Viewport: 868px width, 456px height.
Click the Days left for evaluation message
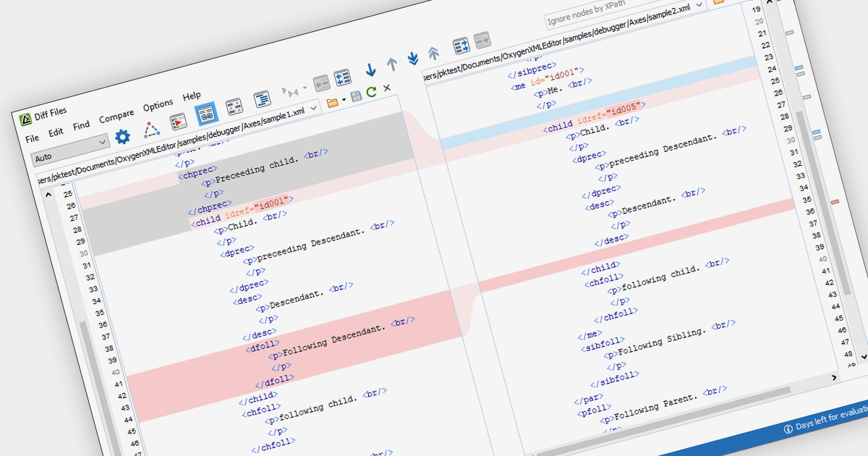pyautogui.click(x=832, y=418)
